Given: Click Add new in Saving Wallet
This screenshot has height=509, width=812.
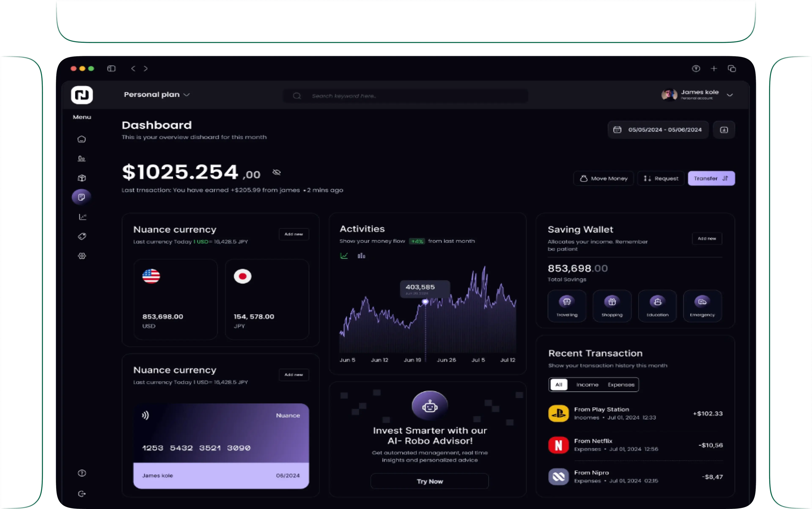Looking at the screenshot, I should coord(707,238).
